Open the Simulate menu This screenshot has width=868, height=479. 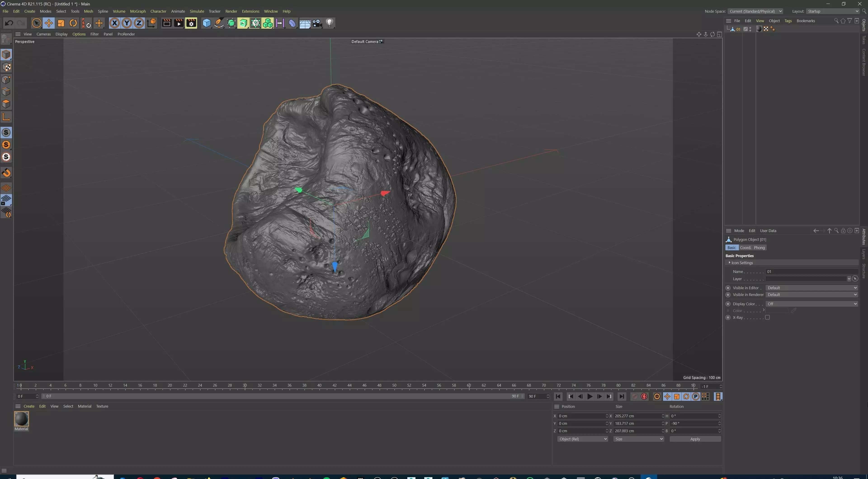(197, 11)
